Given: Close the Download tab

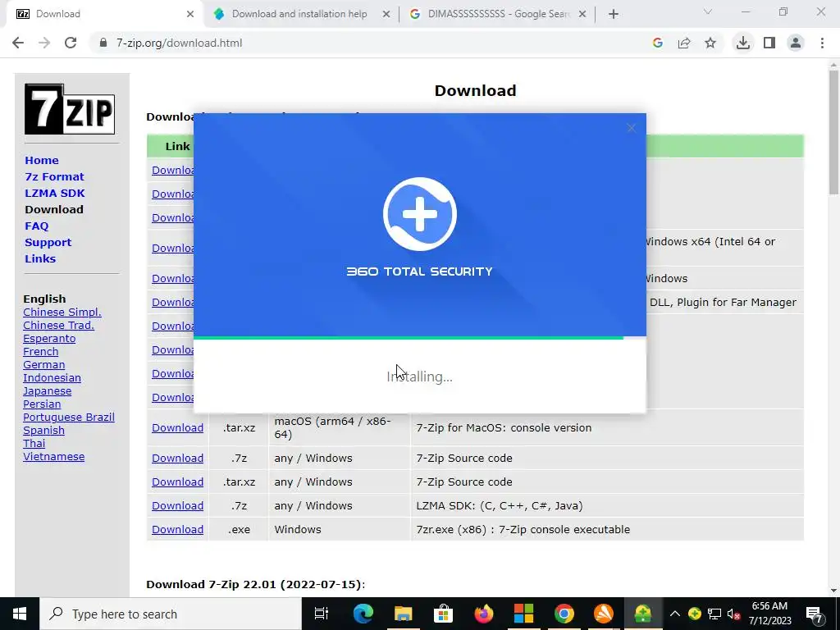Looking at the screenshot, I should click(x=190, y=14).
